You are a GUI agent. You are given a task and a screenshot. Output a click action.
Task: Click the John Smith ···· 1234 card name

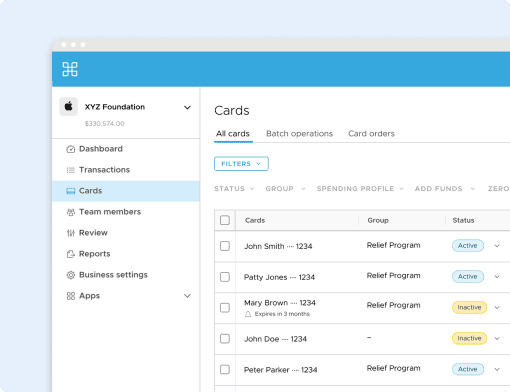pos(278,246)
